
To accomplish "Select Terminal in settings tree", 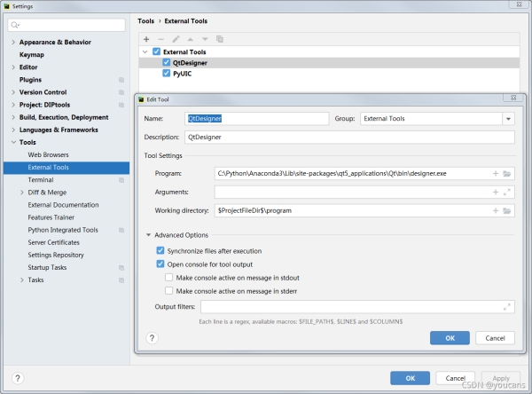I will [x=41, y=179].
